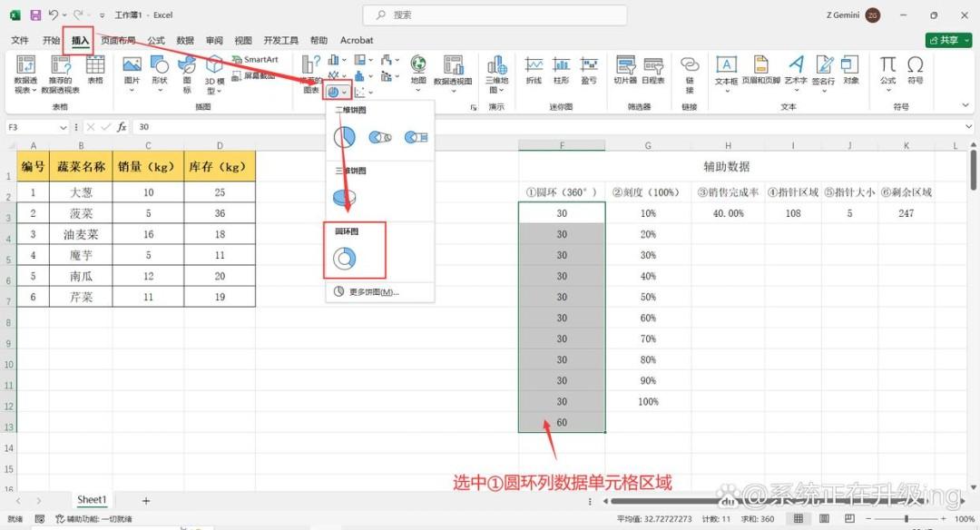The height and width of the screenshot is (530, 980).
Task: Insert a Line sparkline (折线)
Action: coord(534,70)
